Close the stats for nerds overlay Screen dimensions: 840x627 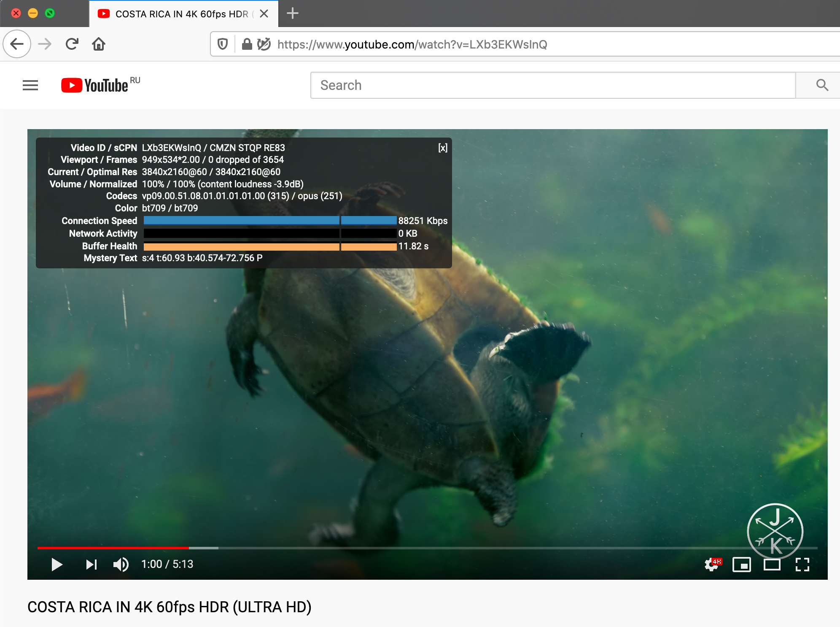[442, 148]
